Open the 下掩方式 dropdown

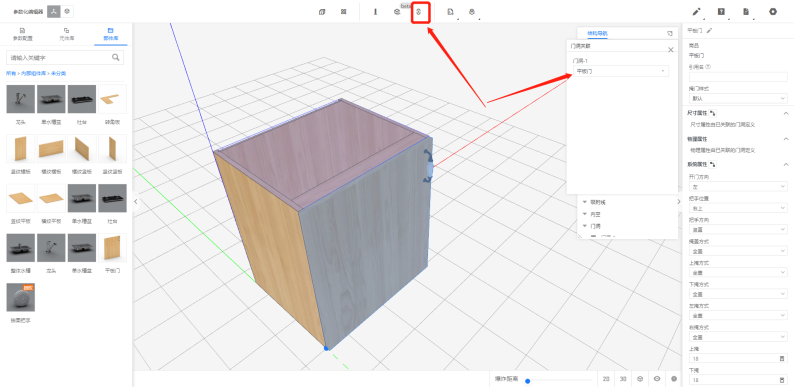[738, 294]
